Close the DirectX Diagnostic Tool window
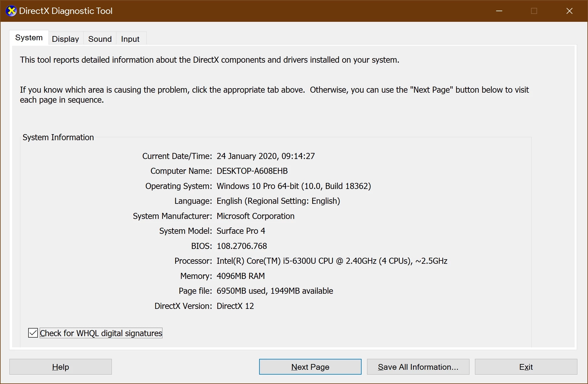 [x=569, y=11]
